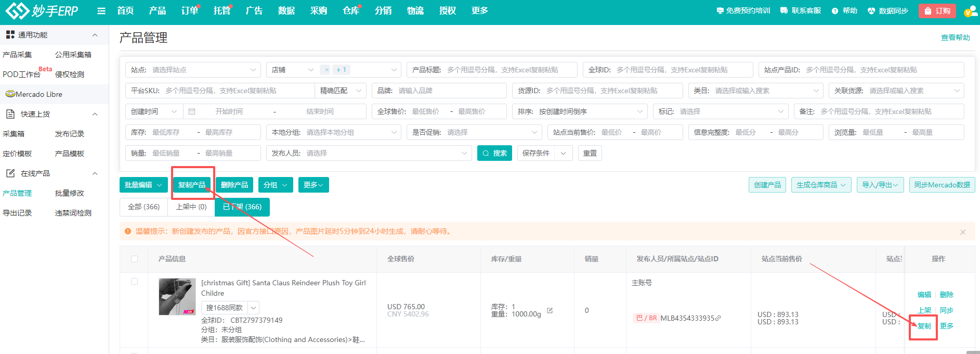980x354 pixels.
Task: Switch to the 全部 (366) tab
Action: point(143,207)
